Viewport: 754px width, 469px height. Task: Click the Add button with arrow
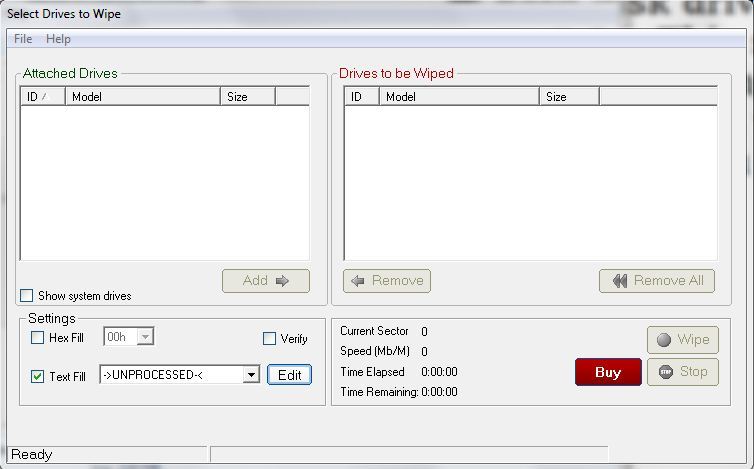coord(266,281)
